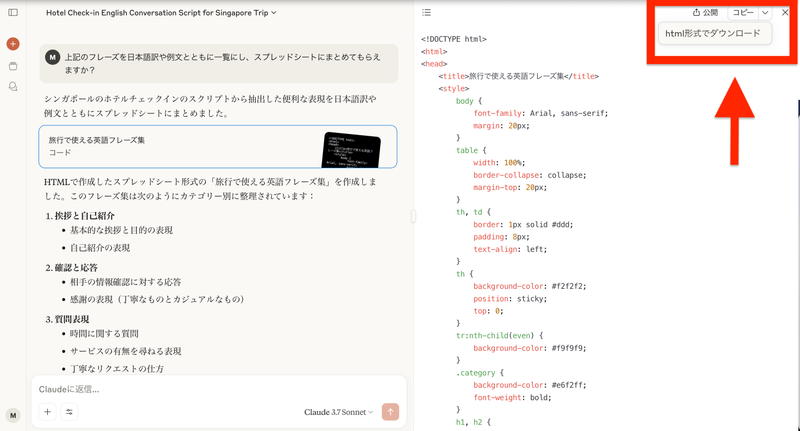
Task: Click the border-collapse: collapse code line
Action: (x=530, y=175)
